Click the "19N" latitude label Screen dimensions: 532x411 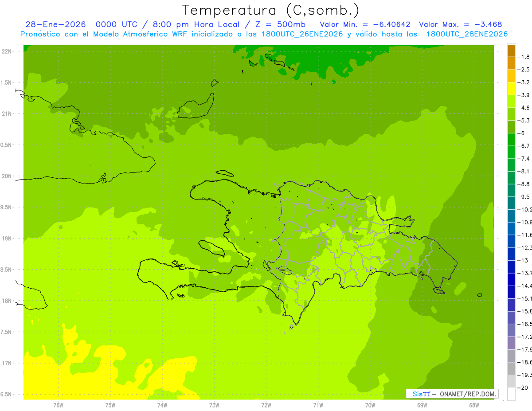8,239
